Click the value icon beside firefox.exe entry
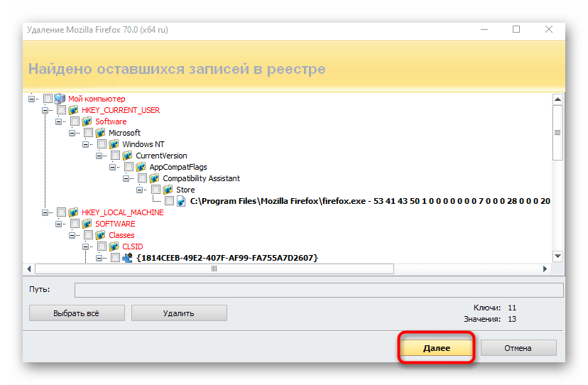 pos(182,201)
